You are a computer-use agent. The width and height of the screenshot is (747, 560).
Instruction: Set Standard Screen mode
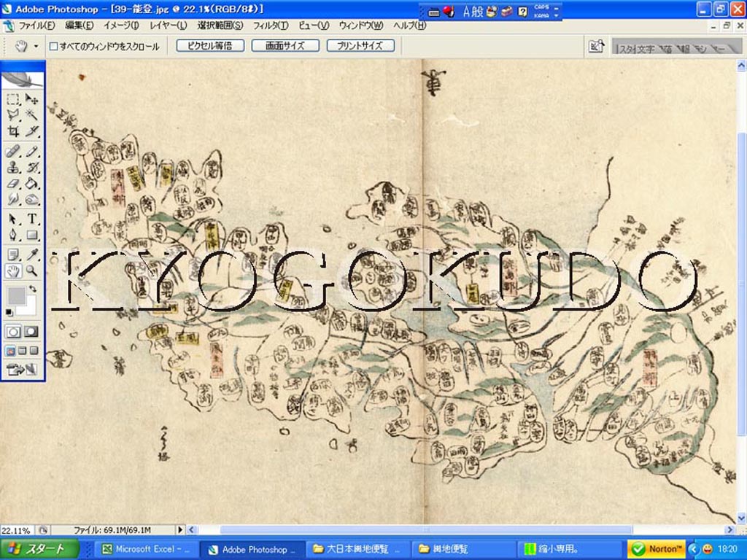[10, 351]
